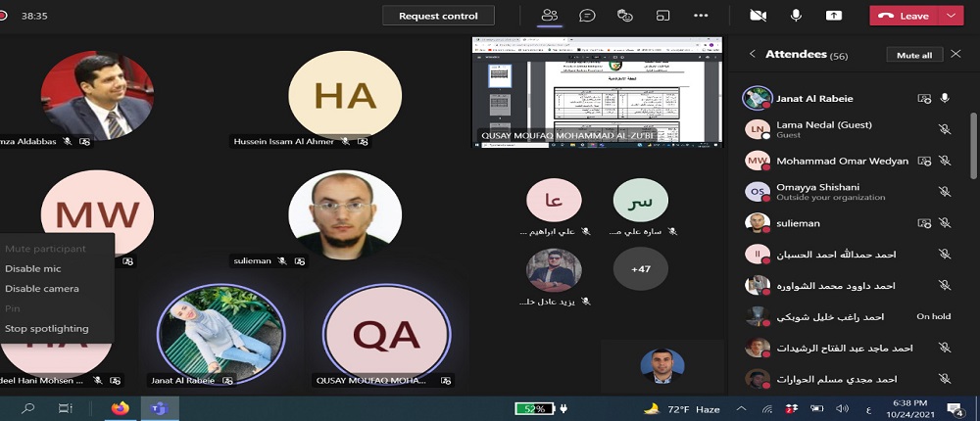Choose Stop spotlighting from context menu
Image resolution: width=980 pixels, height=421 pixels.
[47, 329]
